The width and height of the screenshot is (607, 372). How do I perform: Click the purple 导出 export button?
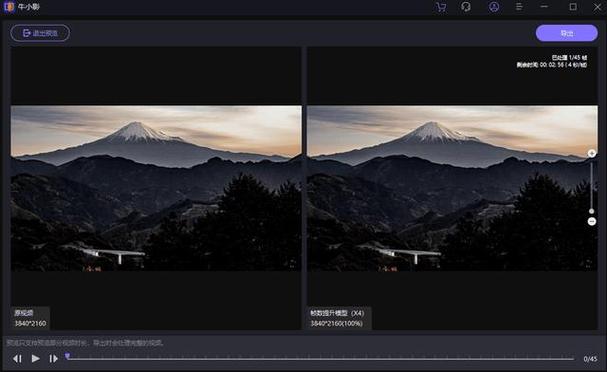(x=566, y=33)
